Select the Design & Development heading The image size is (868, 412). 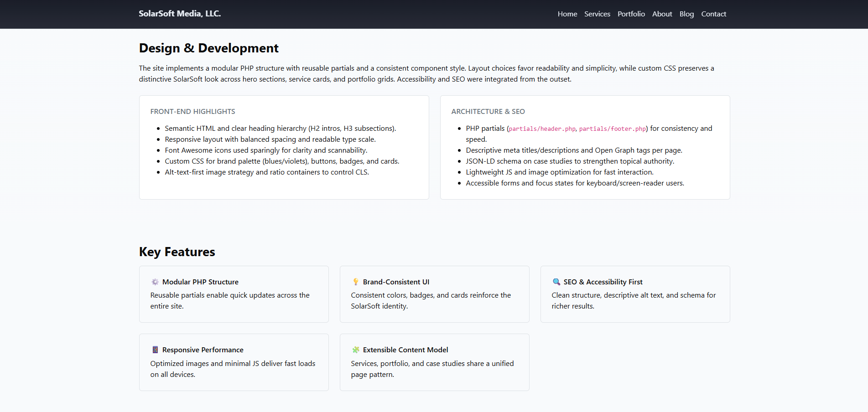coord(208,48)
